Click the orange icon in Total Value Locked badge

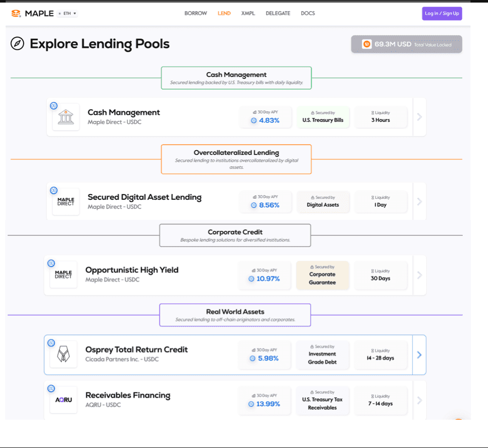click(367, 44)
